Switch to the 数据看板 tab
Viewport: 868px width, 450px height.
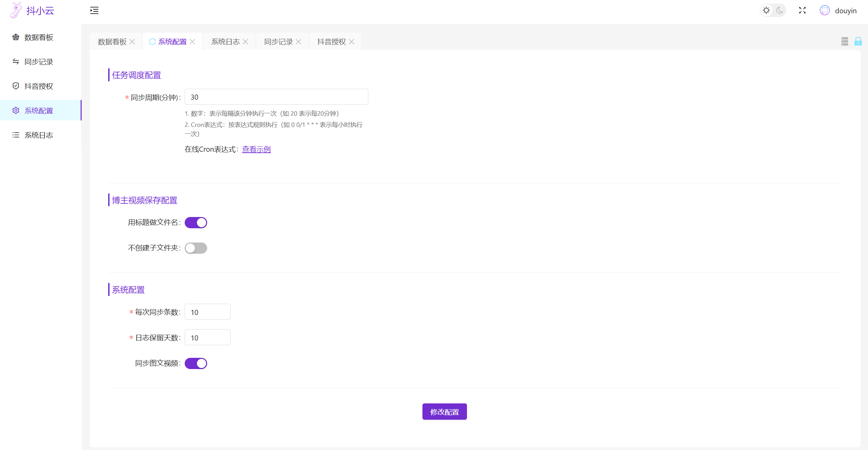coord(112,42)
